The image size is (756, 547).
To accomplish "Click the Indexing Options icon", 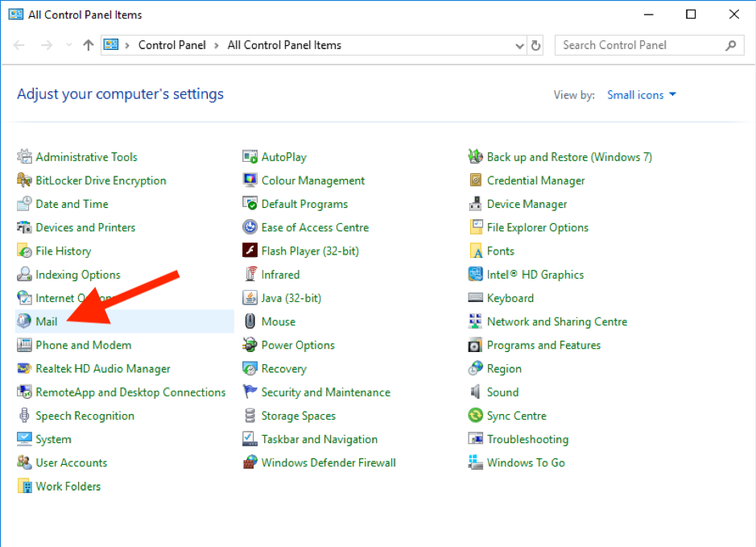I will (24, 275).
